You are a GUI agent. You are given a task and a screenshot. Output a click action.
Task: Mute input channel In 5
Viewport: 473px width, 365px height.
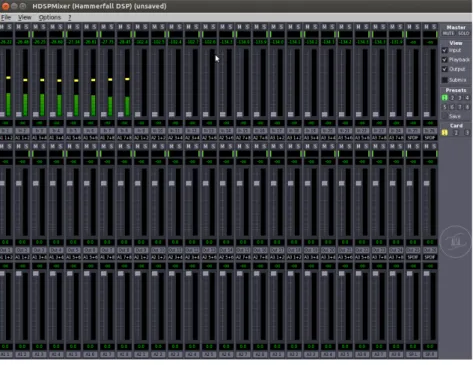tap(69, 27)
